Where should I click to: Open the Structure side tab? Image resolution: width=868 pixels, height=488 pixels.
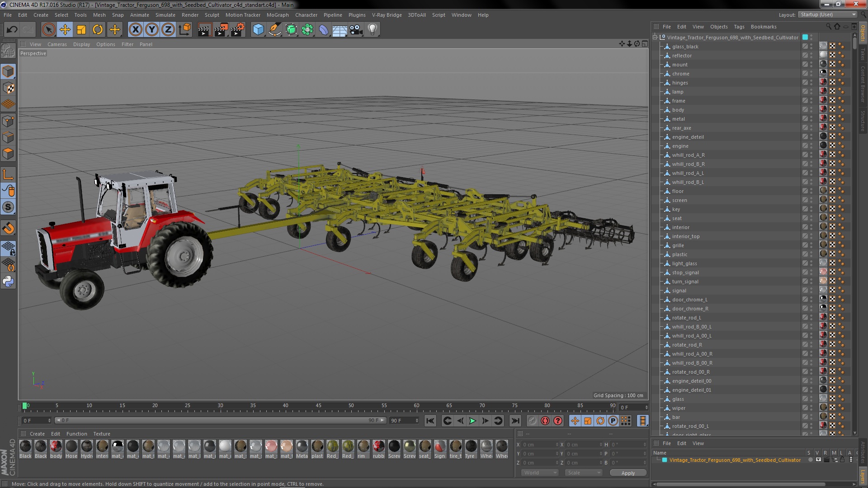coord(863,121)
